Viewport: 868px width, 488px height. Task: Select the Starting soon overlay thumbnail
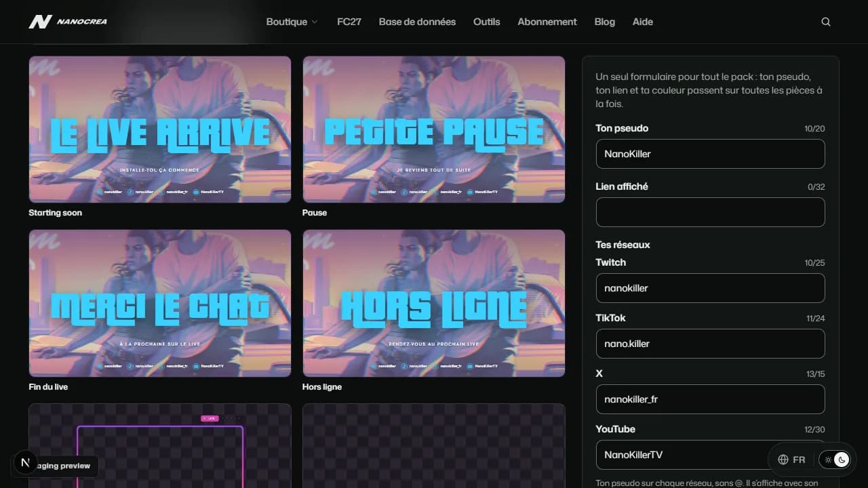tap(160, 129)
